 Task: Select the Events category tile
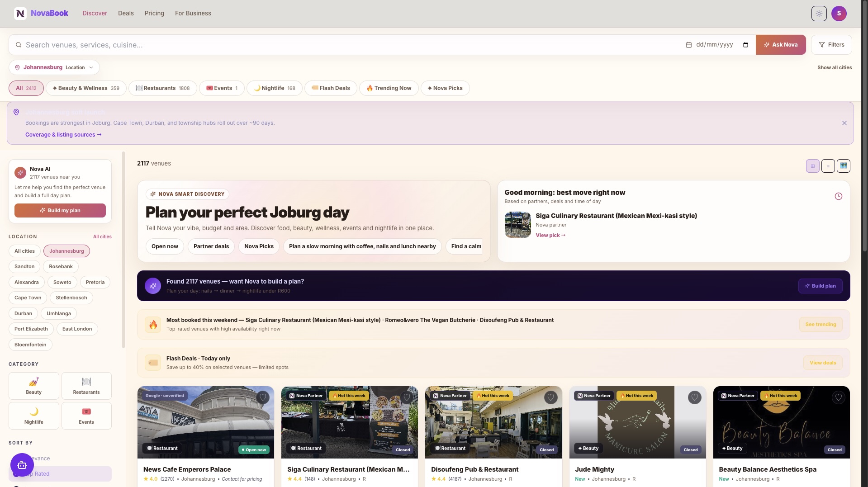[x=86, y=416]
